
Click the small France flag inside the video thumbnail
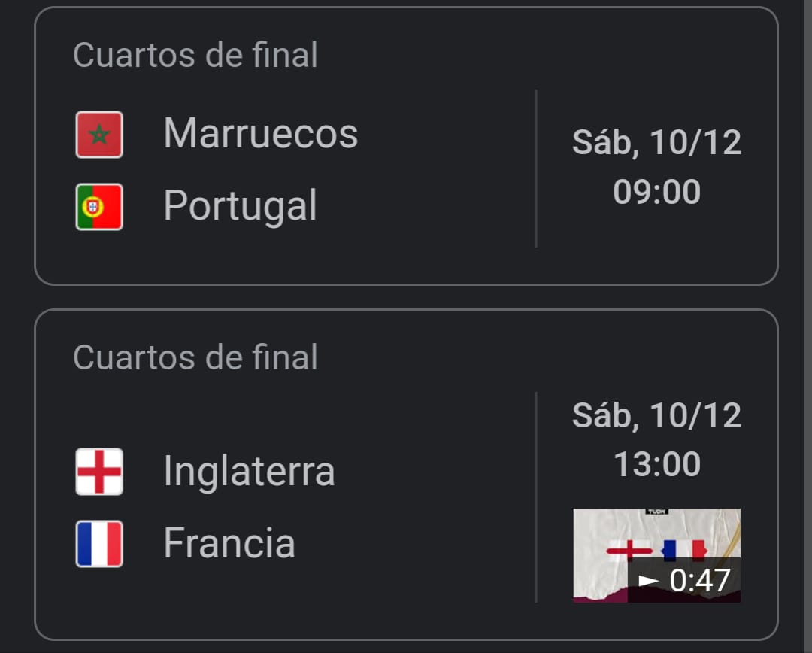pos(684,551)
